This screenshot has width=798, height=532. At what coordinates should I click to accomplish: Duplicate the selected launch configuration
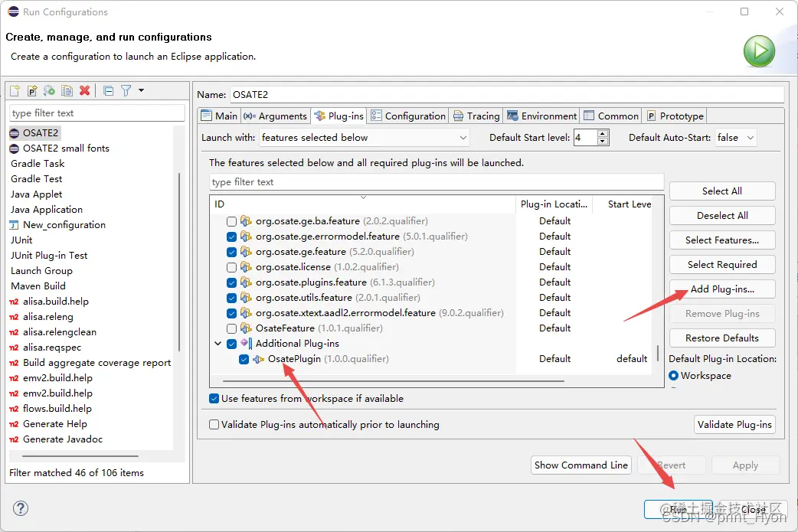pyautogui.click(x=67, y=90)
